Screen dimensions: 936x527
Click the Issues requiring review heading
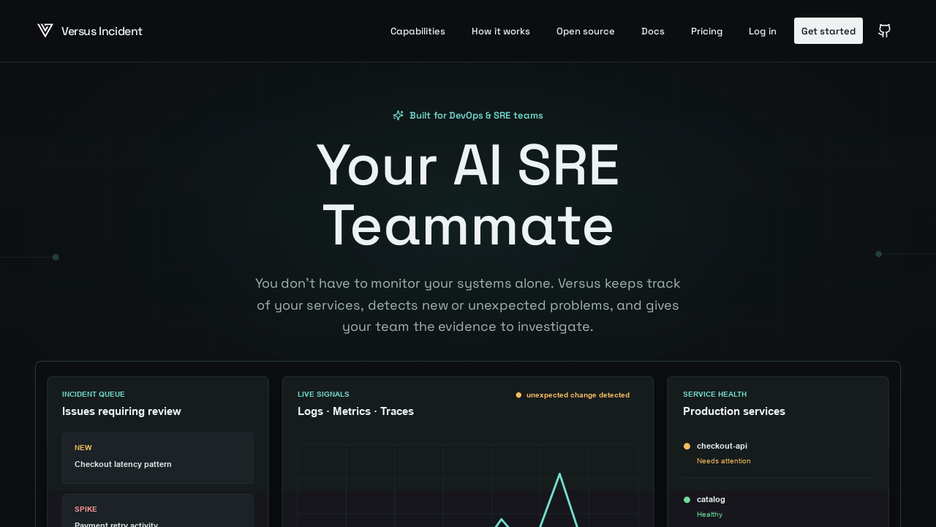pos(121,411)
